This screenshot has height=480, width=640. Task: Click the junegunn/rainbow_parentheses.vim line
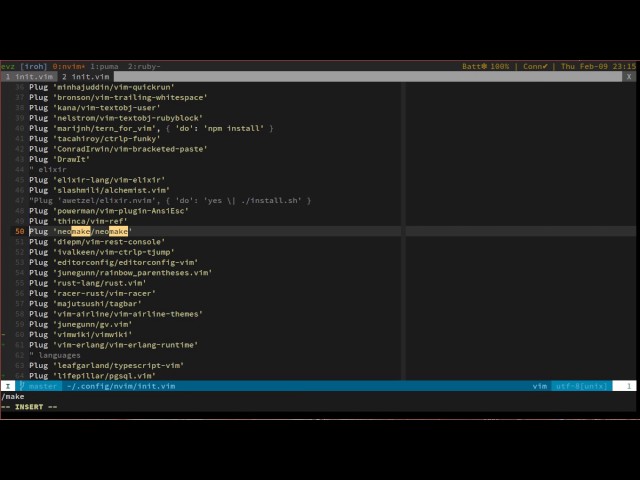click(120, 273)
